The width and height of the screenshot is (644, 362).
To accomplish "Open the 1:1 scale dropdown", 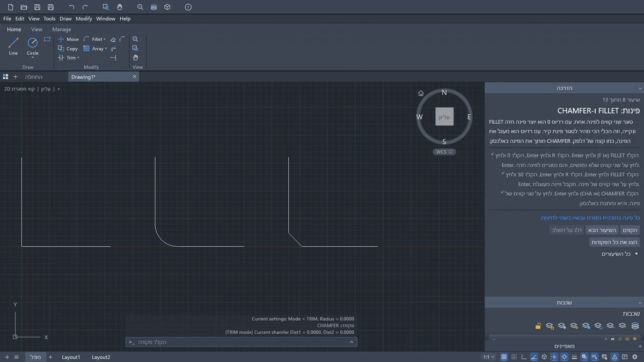I will coord(489,357).
